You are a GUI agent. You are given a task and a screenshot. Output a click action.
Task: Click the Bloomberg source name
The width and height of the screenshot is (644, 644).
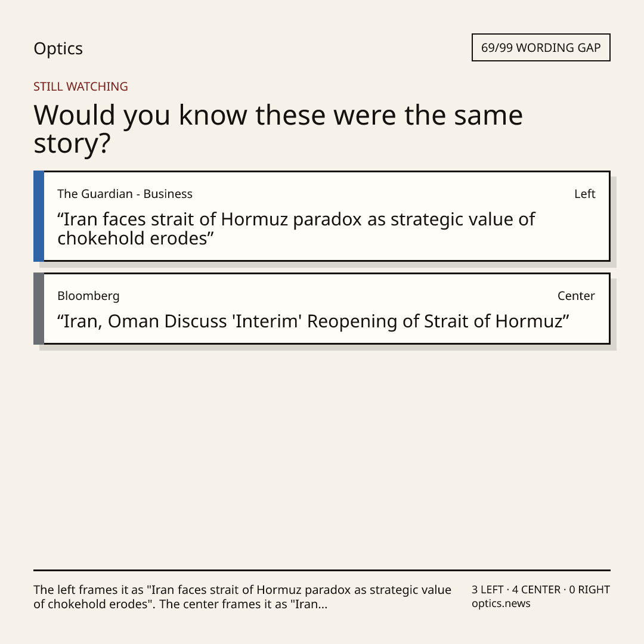[x=89, y=296]
